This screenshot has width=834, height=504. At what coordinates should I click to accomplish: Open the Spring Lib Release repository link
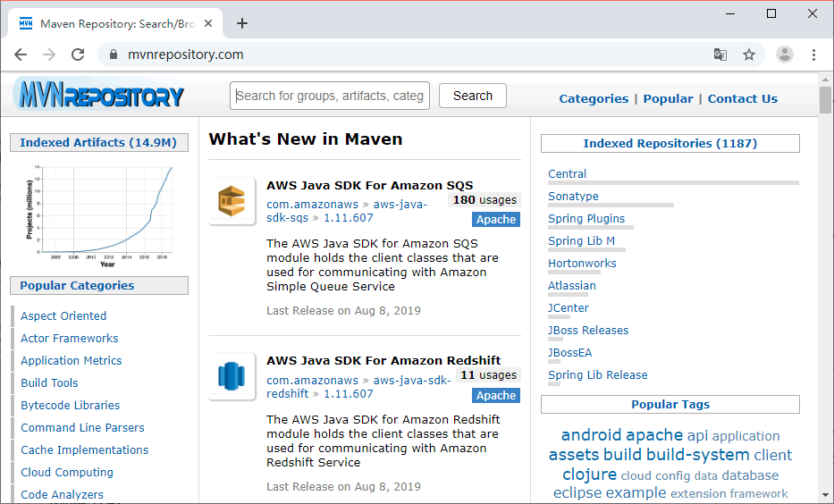point(598,374)
